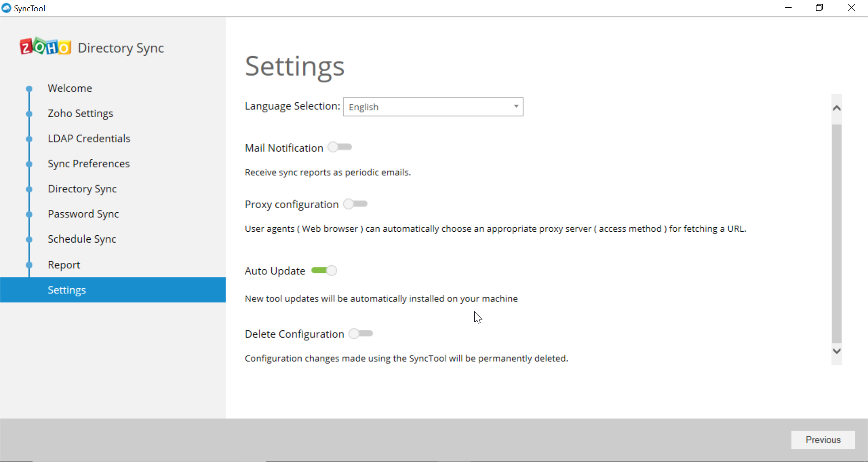Click the Previous button
The height and width of the screenshot is (462, 868).
822,439
